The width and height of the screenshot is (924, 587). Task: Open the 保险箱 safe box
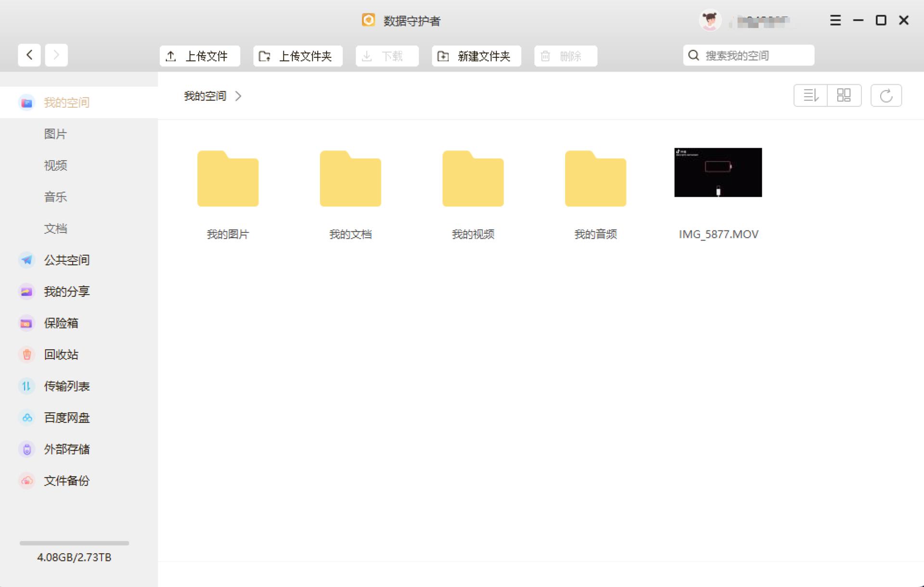coord(61,323)
